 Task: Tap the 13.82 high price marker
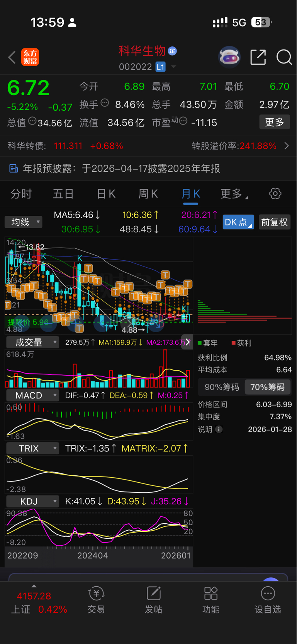click(x=32, y=247)
